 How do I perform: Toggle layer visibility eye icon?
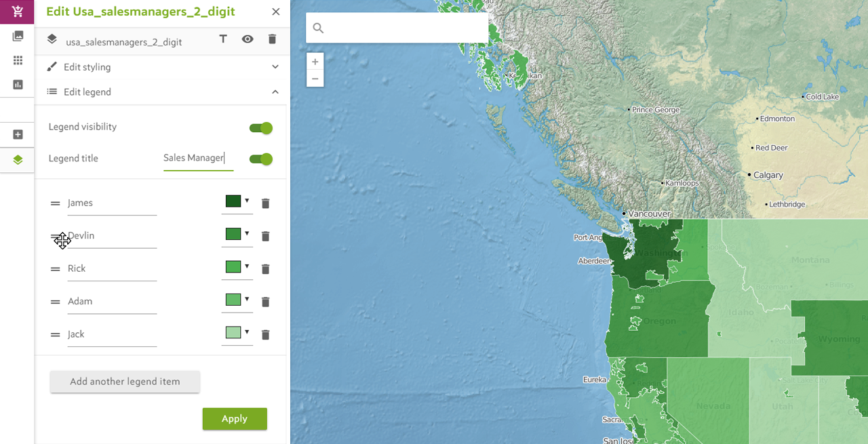coord(248,39)
